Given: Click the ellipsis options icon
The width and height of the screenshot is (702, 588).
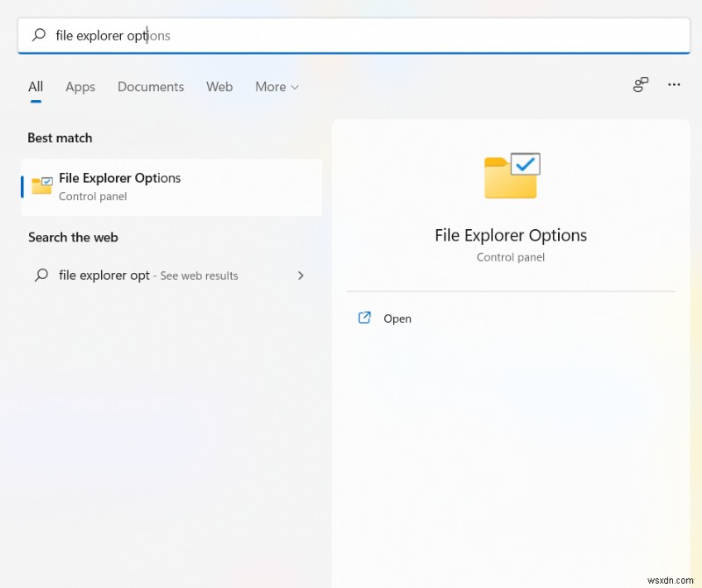Looking at the screenshot, I should click(x=674, y=85).
